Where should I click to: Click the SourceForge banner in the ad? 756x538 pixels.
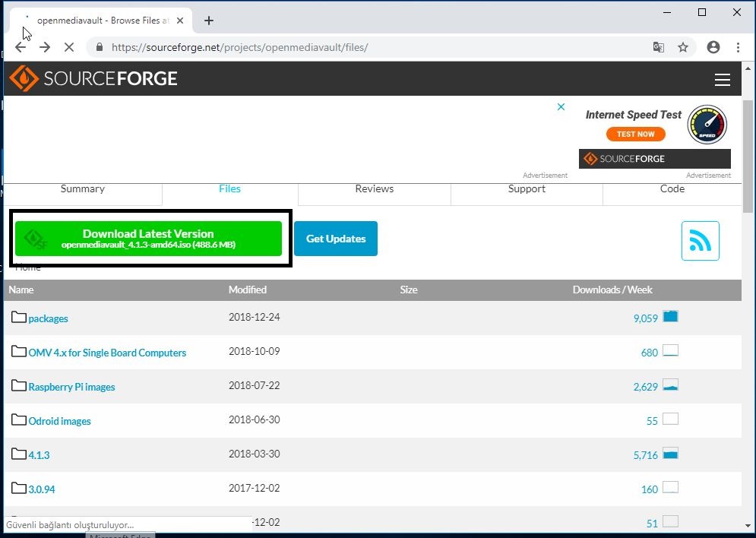[654, 159]
